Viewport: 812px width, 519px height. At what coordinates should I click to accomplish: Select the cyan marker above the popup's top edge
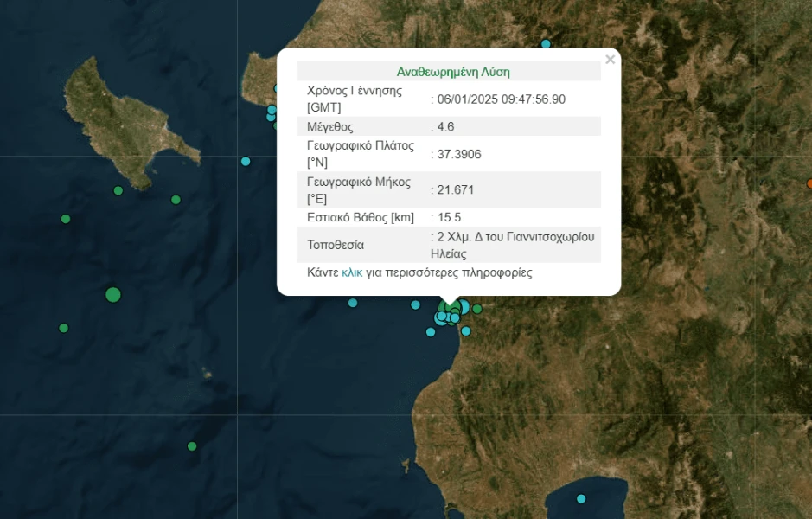pos(546,44)
